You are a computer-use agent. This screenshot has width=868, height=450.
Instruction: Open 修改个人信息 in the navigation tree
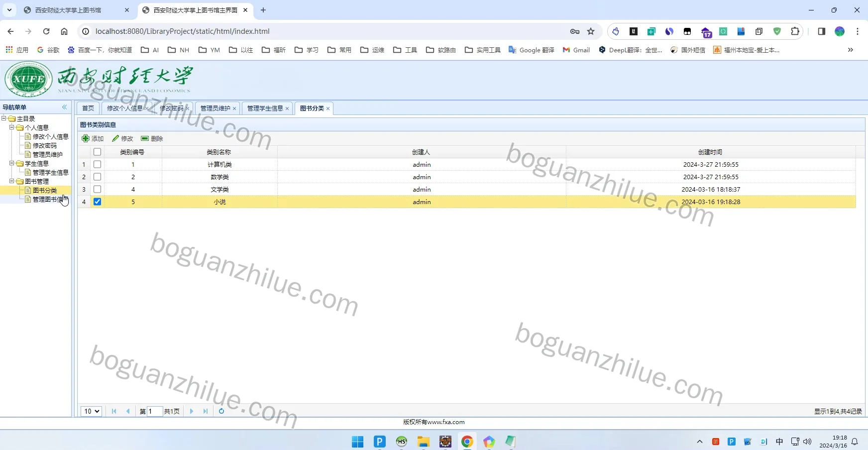coord(50,136)
